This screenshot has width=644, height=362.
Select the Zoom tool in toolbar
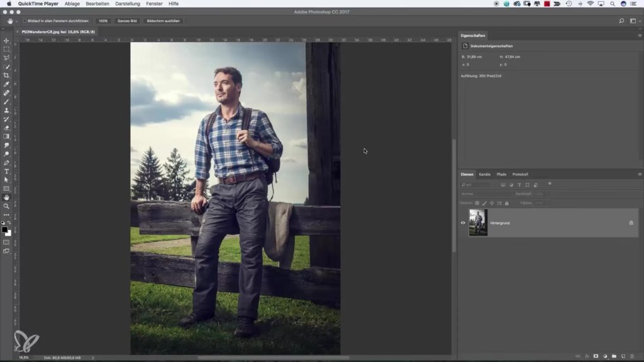click(x=6, y=206)
